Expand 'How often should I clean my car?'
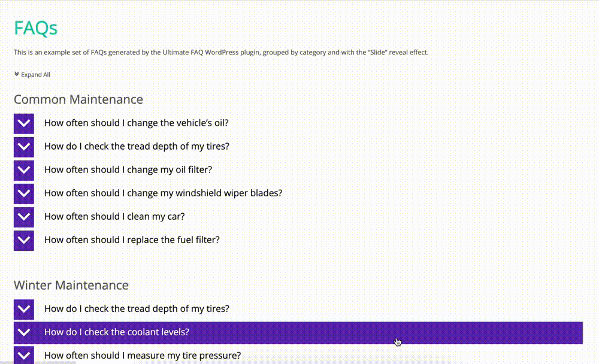Screen dimensions: 599x364 tap(114, 217)
